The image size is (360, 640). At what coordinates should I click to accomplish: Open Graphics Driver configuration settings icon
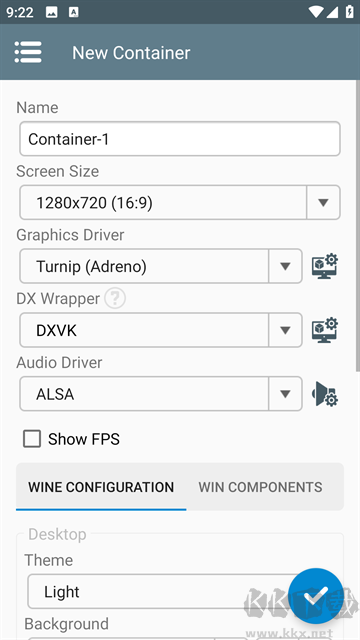coord(325,267)
